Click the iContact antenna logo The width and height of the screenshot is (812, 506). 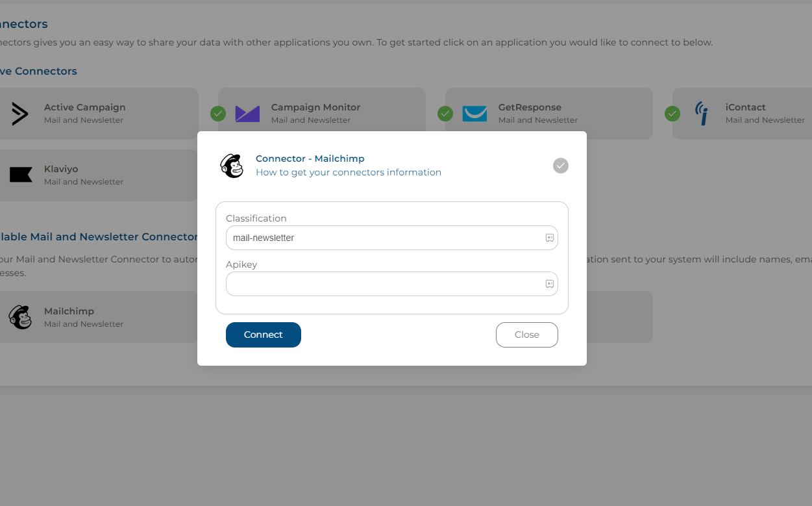[x=701, y=113]
